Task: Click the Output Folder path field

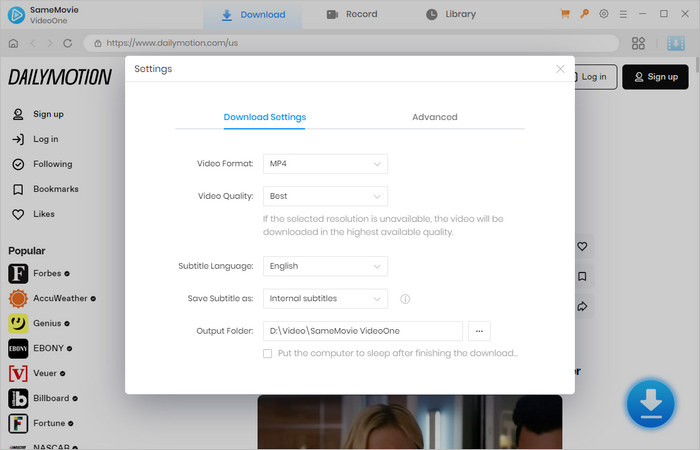Action: click(362, 331)
